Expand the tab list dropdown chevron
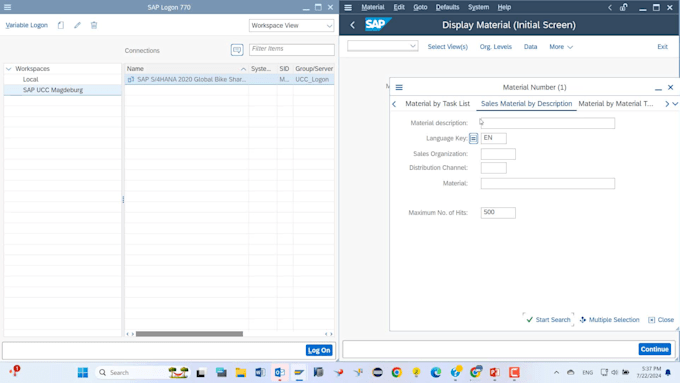 (675, 104)
